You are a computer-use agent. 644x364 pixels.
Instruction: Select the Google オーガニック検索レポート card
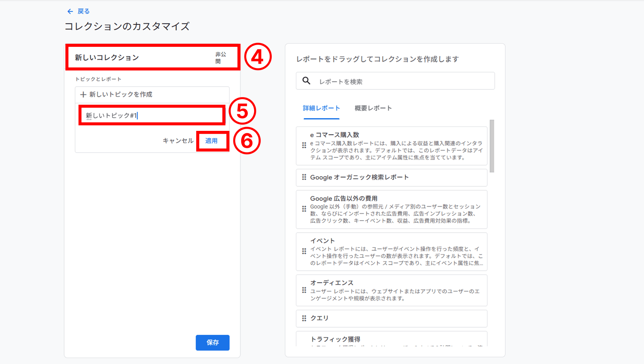pos(391,177)
